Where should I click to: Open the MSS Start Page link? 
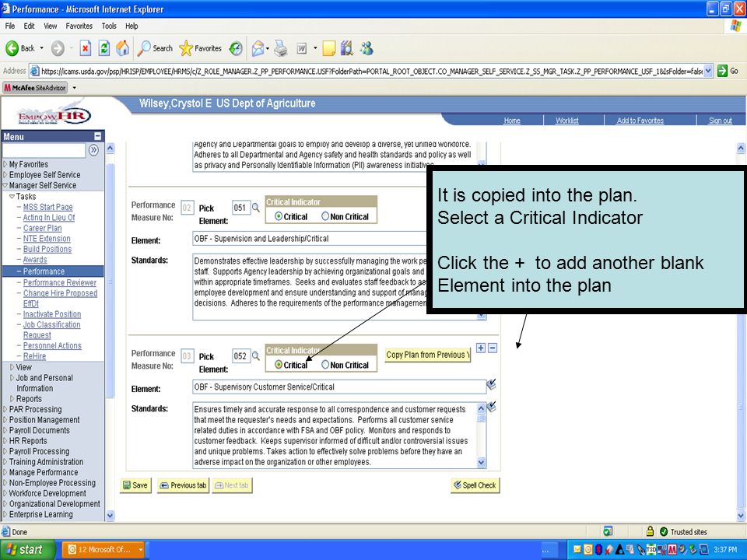point(48,207)
